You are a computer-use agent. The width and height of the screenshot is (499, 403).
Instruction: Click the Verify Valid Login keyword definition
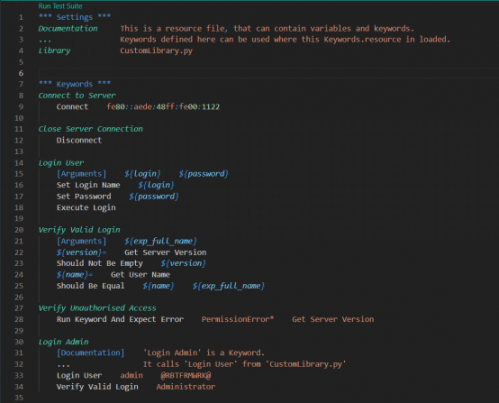coord(79,230)
